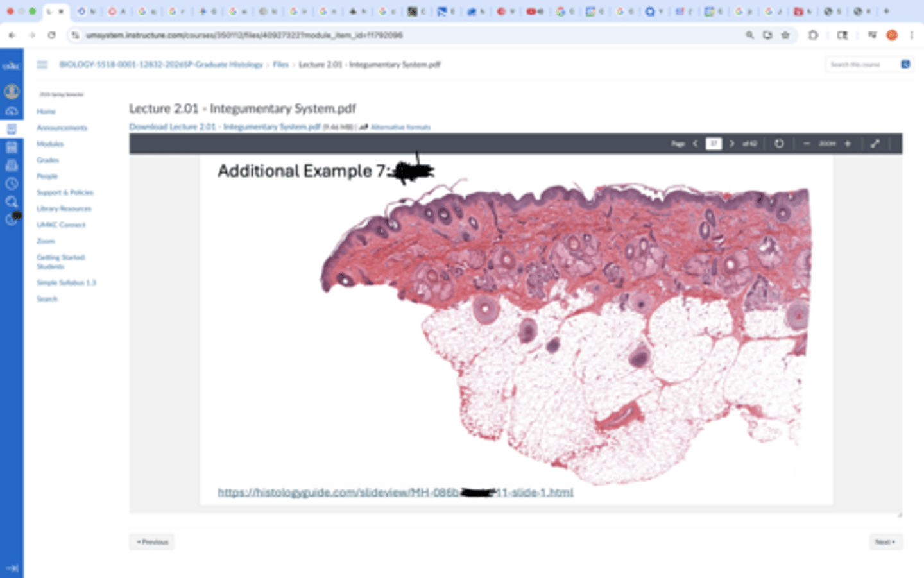The width and height of the screenshot is (924, 578).
Task: Click the histology skin image in PDF
Action: click(x=566, y=332)
